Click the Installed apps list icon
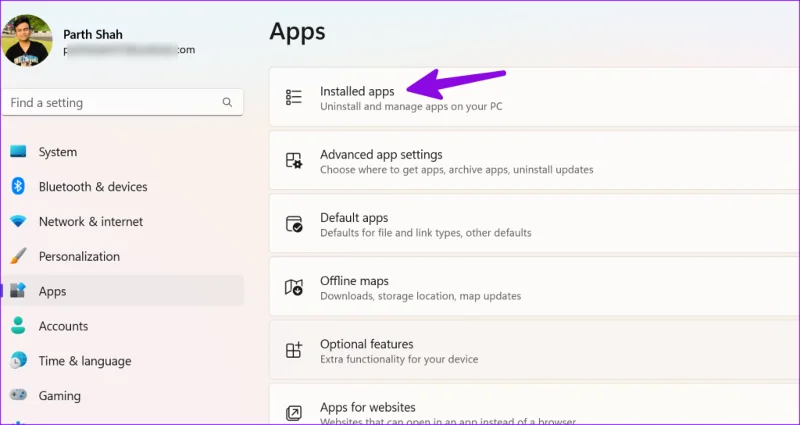This screenshot has width=800, height=425. coord(294,97)
